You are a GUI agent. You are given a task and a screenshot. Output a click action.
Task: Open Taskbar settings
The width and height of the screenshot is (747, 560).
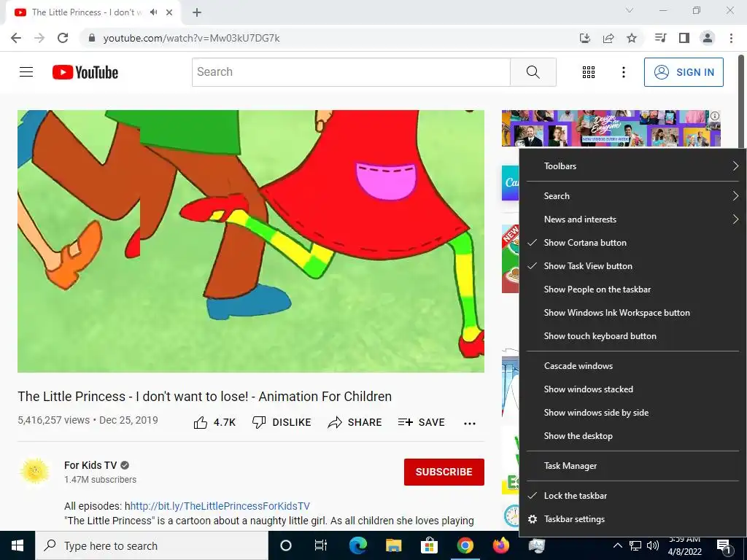tap(632, 519)
